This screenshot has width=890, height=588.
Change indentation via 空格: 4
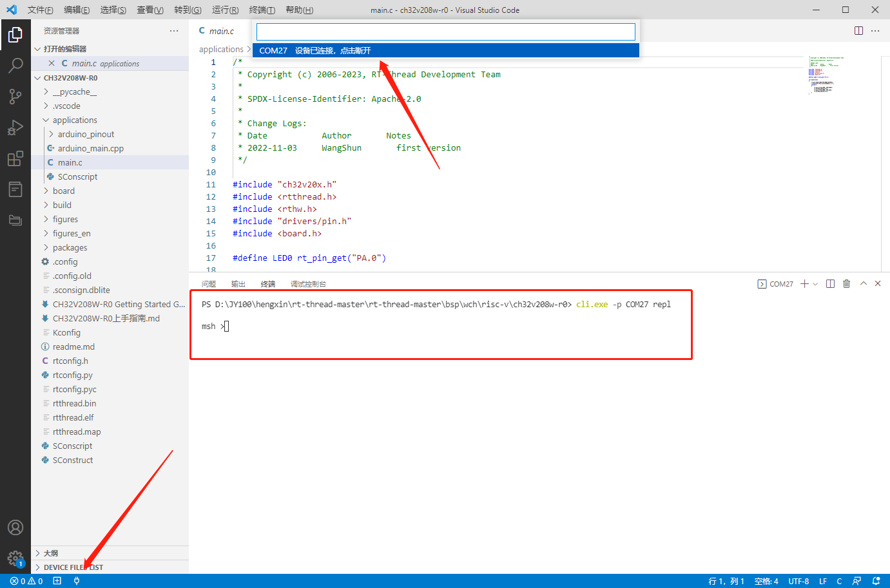(x=766, y=581)
